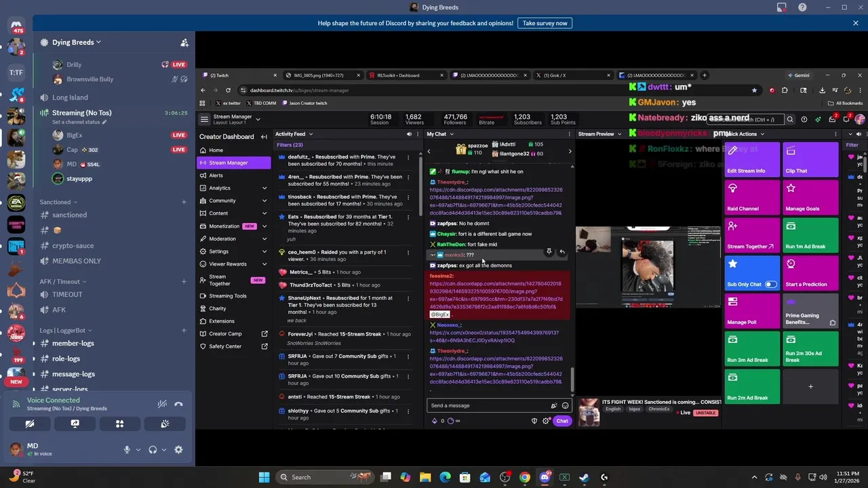The width and height of the screenshot is (868, 488).
Task: Collapse the AFK / Timeout category
Action: [x=62, y=281]
